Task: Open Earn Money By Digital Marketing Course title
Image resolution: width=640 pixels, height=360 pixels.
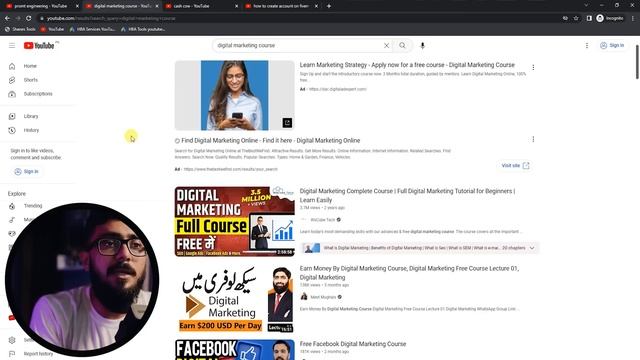Action: 409,273
